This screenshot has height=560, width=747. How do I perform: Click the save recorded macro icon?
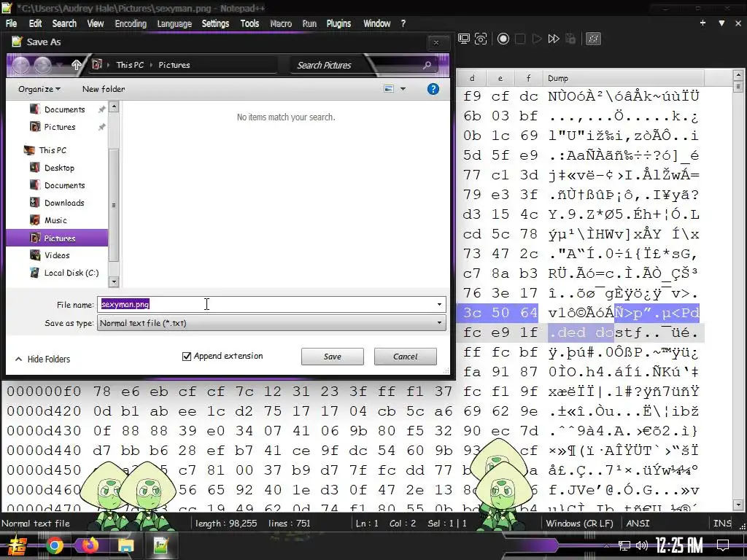point(570,39)
